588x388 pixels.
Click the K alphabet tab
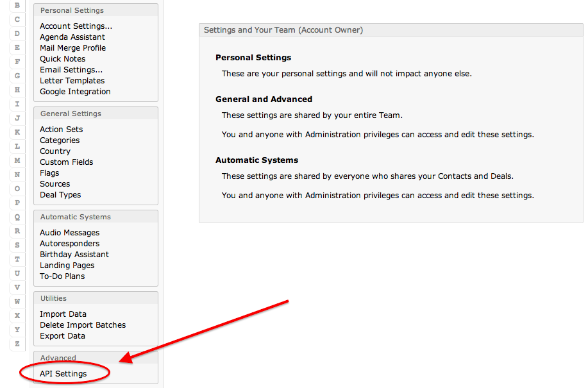17,132
